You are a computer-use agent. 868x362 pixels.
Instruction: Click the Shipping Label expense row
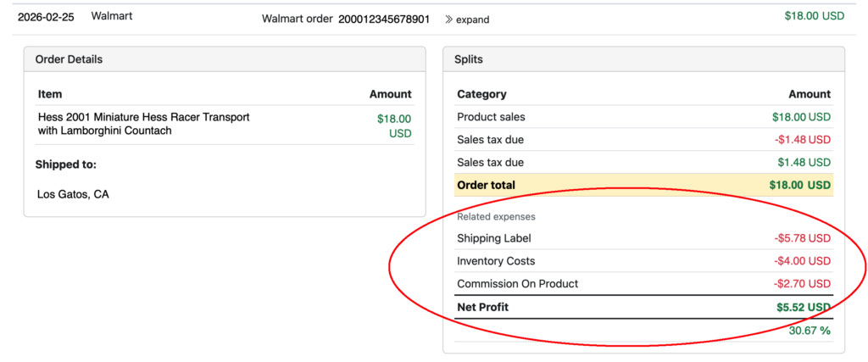494,238
